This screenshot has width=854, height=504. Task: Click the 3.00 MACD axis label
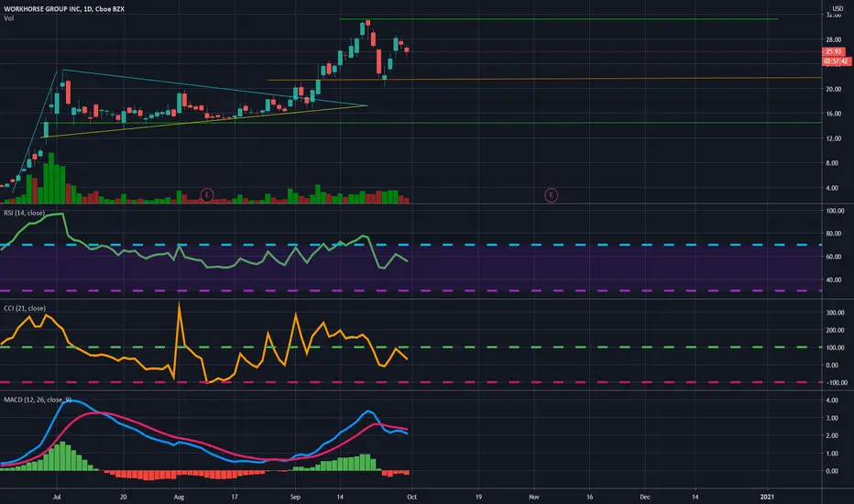click(832, 418)
